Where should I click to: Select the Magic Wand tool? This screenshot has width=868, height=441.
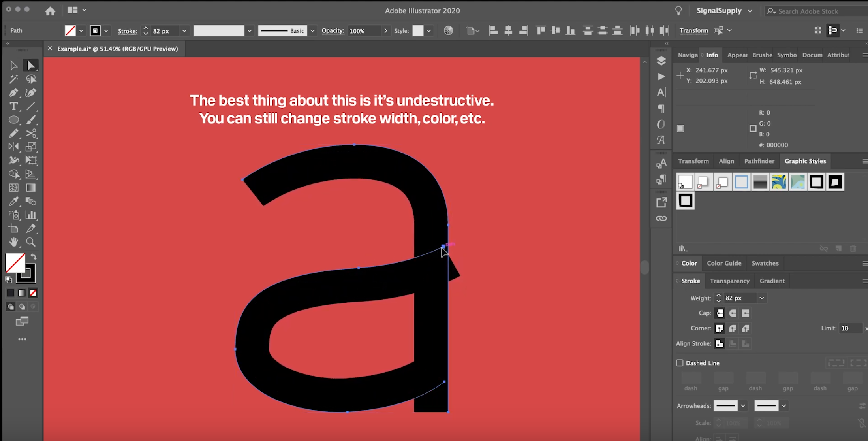(x=13, y=79)
